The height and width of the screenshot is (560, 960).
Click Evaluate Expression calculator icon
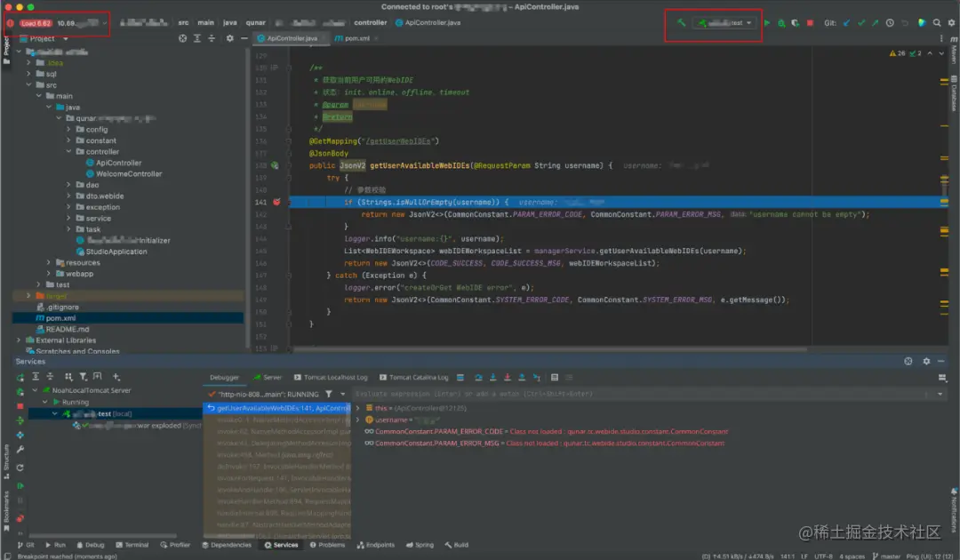tap(555, 378)
